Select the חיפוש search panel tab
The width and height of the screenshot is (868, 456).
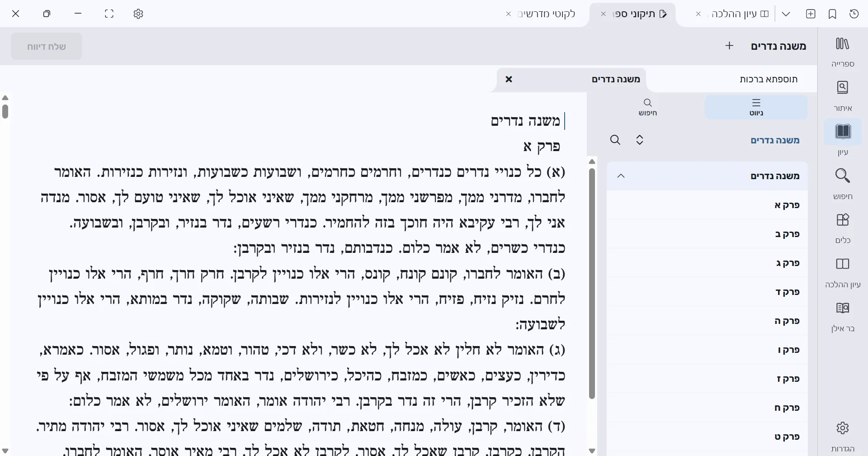tap(648, 107)
